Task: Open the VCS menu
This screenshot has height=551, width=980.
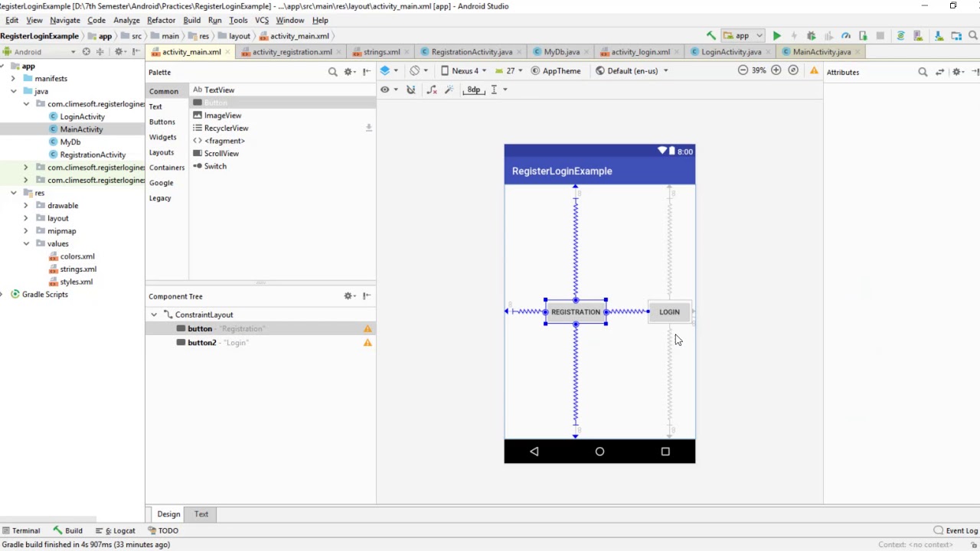Action: pos(262,20)
